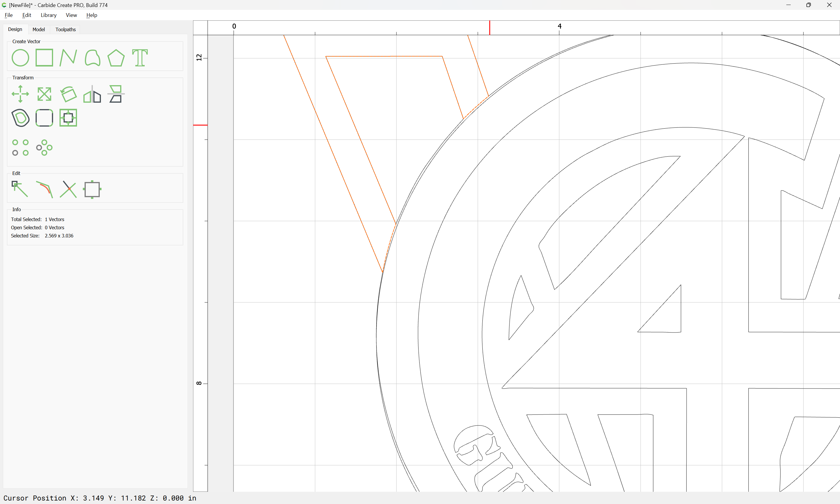Open the File menu
This screenshot has width=840, height=504.
pyautogui.click(x=9, y=15)
